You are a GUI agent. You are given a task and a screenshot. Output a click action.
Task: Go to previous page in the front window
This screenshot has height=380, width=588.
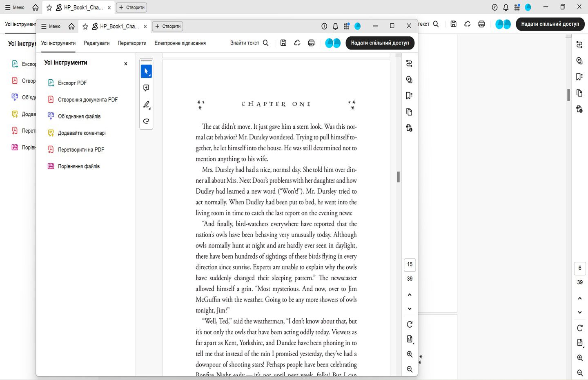410,295
